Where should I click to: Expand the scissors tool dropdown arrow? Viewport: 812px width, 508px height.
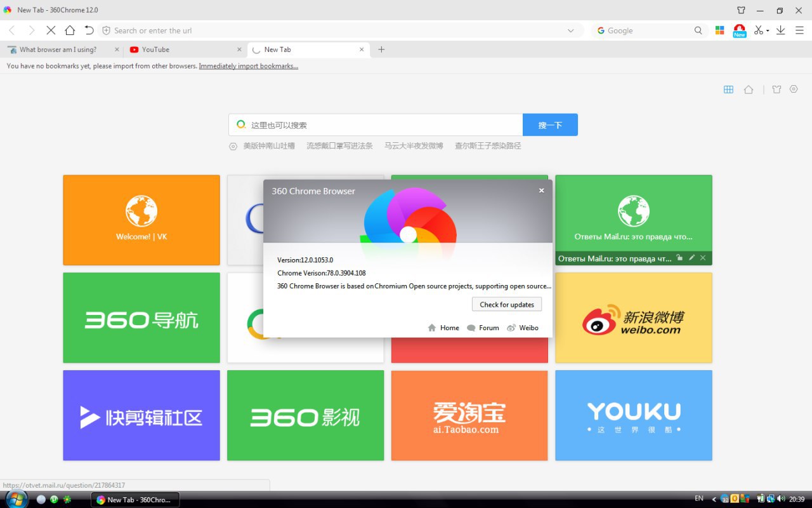(x=768, y=30)
